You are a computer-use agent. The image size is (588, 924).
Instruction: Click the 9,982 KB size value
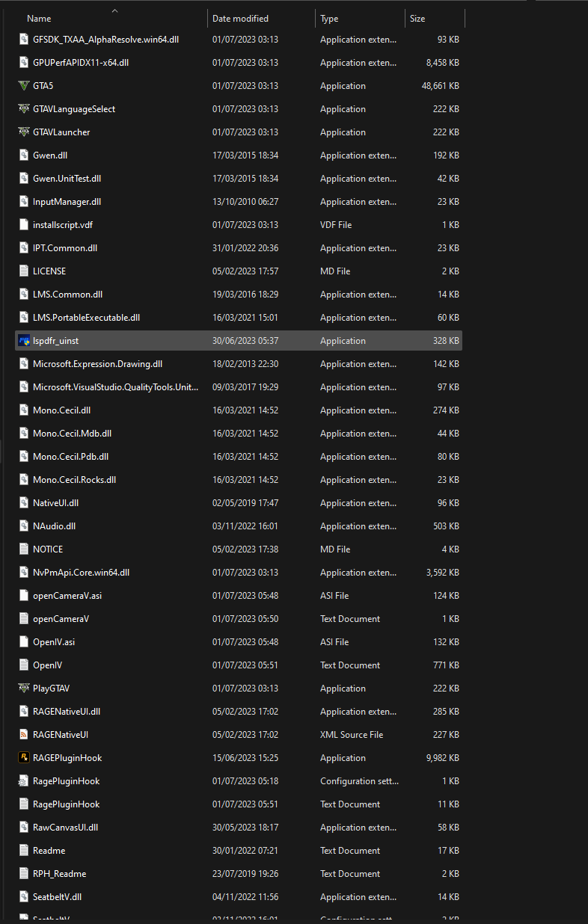pos(443,758)
